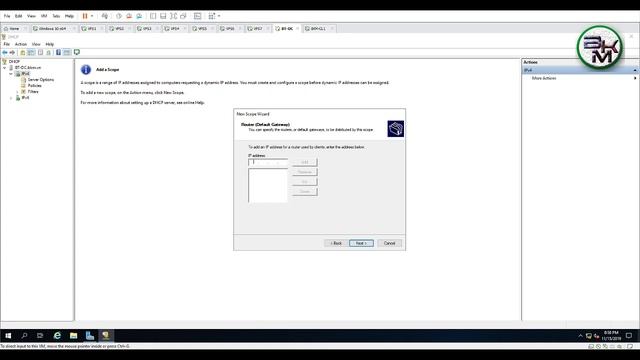Click the Up button in wizard
The width and height of the screenshot is (640, 360).
[x=304, y=182]
